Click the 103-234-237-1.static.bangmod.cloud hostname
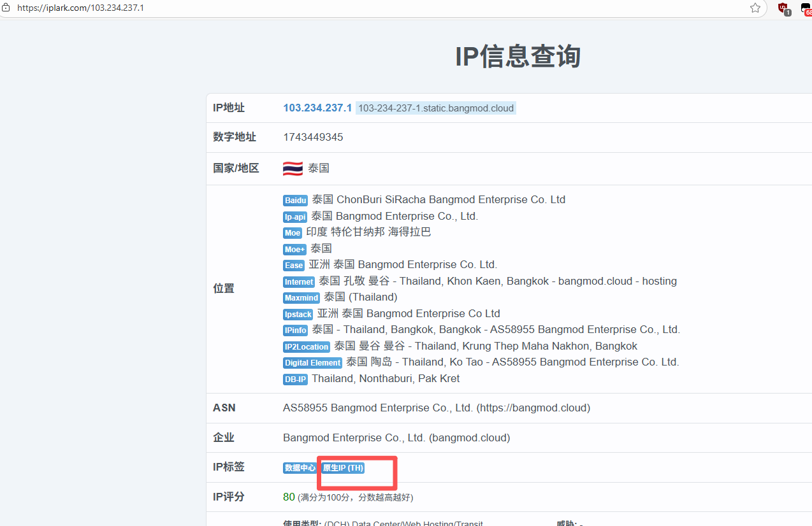This screenshot has height=526, width=812. click(x=435, y=108)
